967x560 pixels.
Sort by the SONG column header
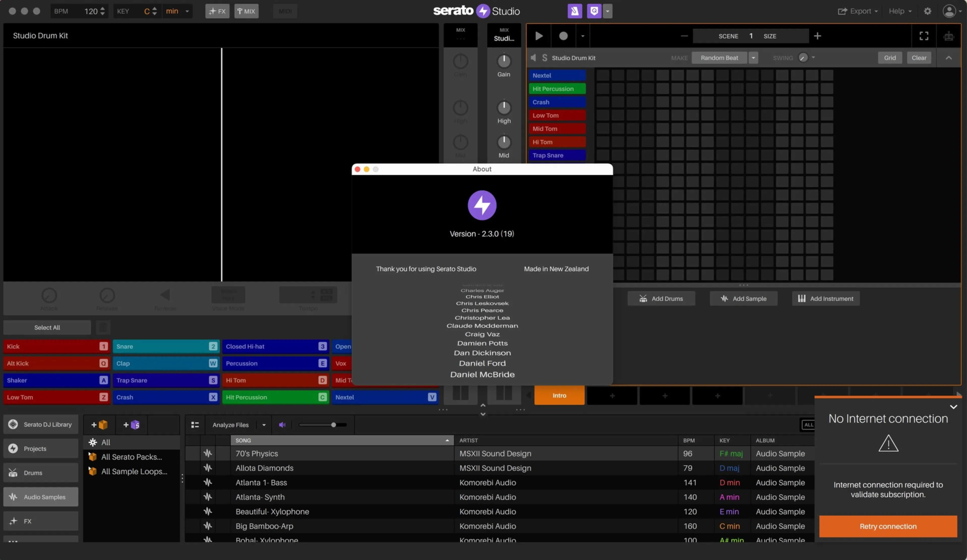342,440
